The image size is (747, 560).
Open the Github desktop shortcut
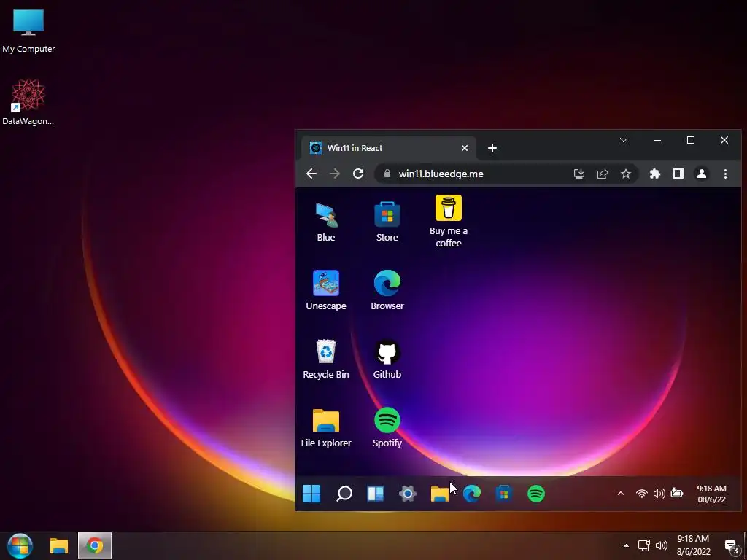pos(387,359)
